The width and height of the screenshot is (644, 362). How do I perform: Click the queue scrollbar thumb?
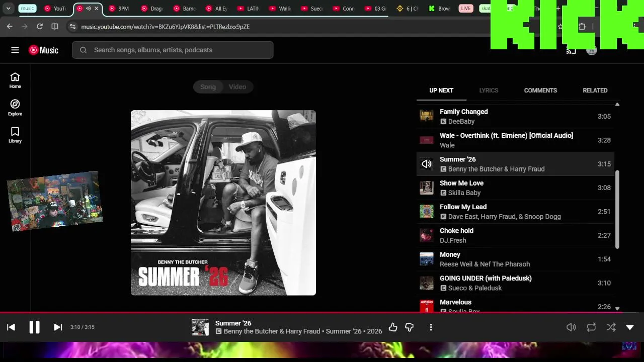617,209
